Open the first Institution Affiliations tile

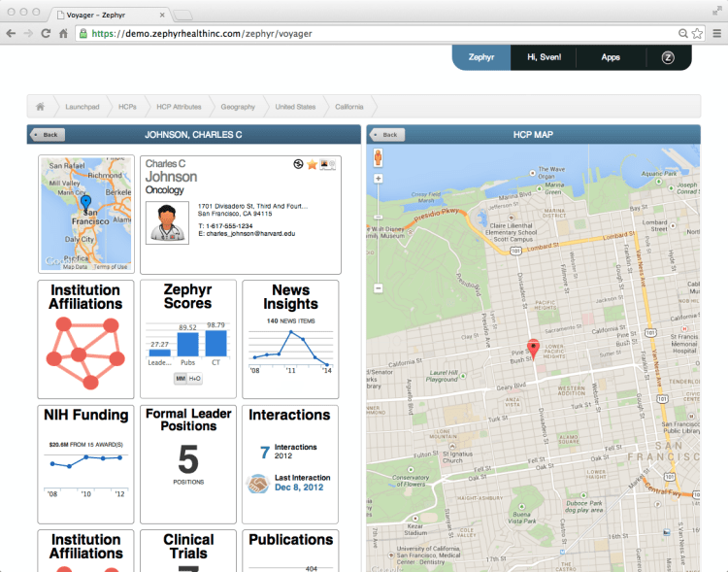pos(85,339)
